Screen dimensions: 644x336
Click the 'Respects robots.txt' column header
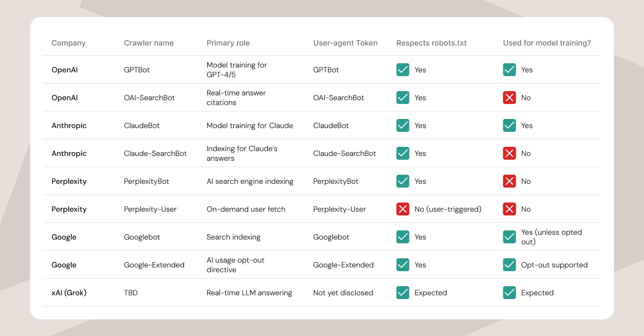pos(431,43)
